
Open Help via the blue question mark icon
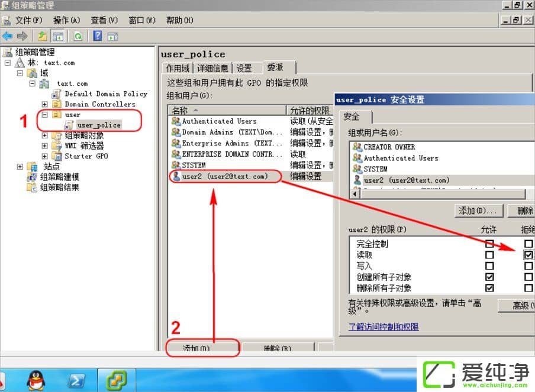(98, 36)
